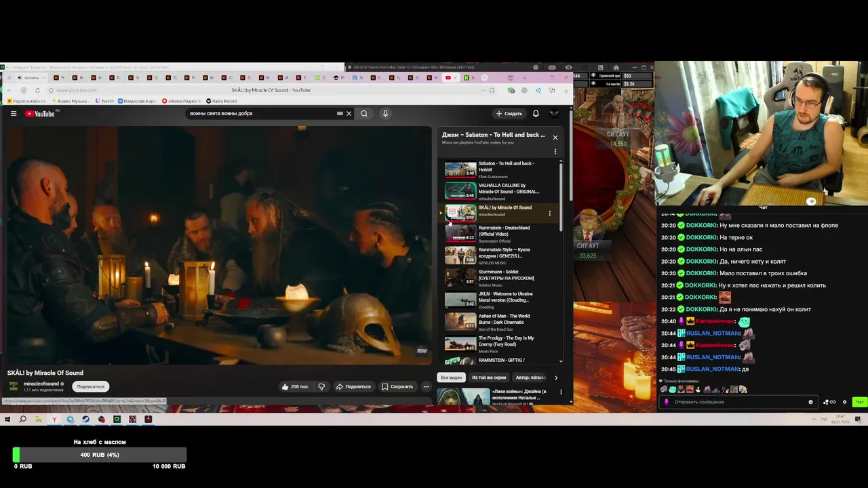Open chat settings gear icon
Viewport: 868px width, 488px height.
(x=845, y=402)
